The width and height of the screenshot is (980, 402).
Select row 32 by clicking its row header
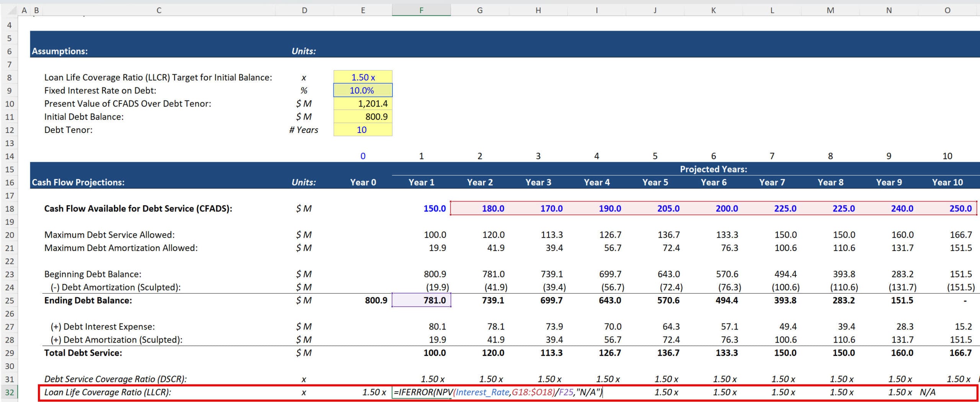pyautogui.click(x=10, y=392)
